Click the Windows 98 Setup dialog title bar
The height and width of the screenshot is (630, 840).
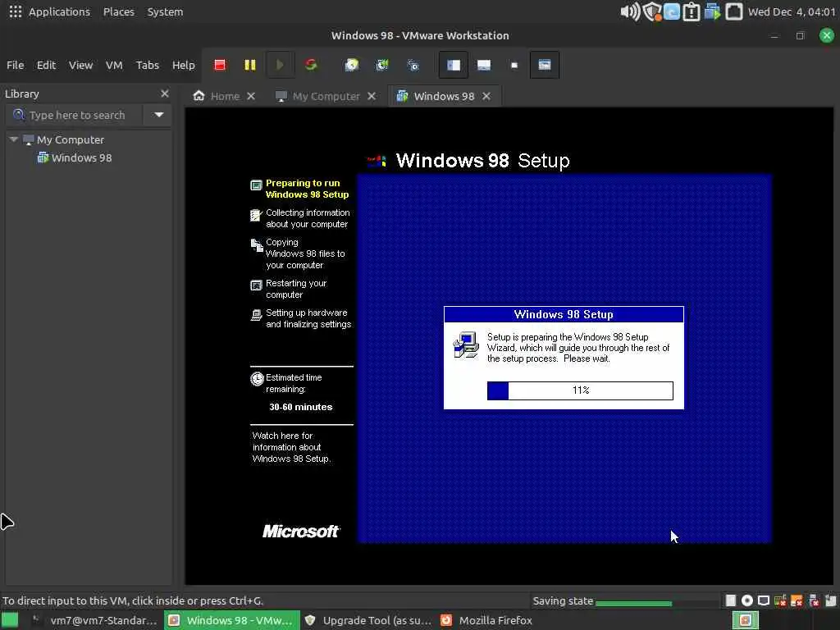pyautogui.click(x=564, y=314)
